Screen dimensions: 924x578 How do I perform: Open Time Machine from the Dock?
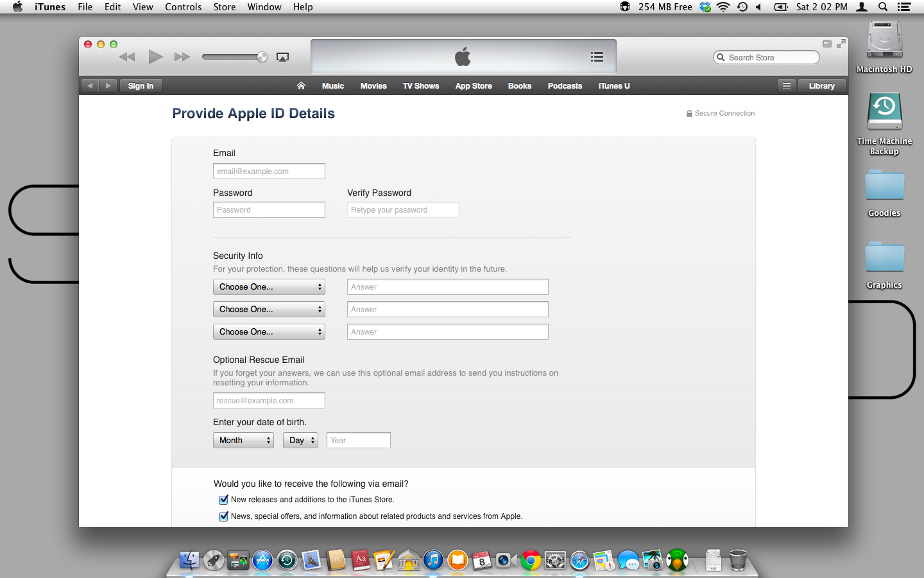287,561
